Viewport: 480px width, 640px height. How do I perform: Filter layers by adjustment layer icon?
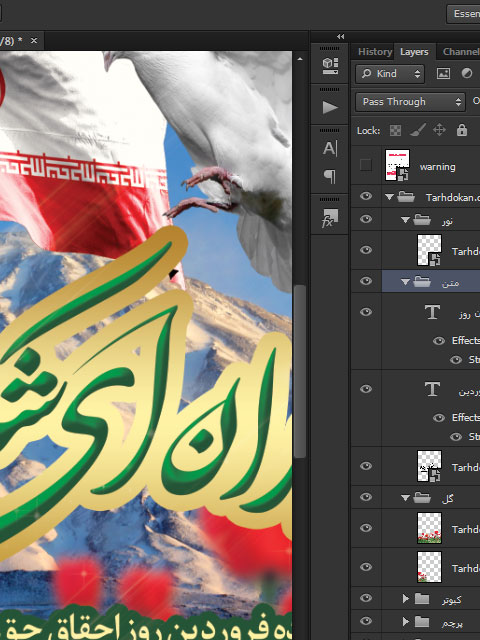coord(467,73)
